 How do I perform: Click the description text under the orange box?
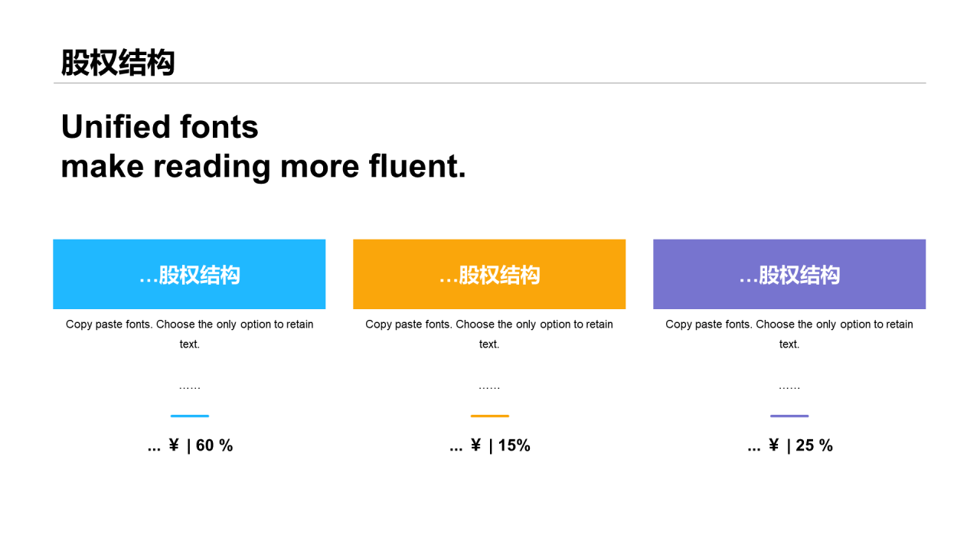pyautogui.click(x=489, y=334)
